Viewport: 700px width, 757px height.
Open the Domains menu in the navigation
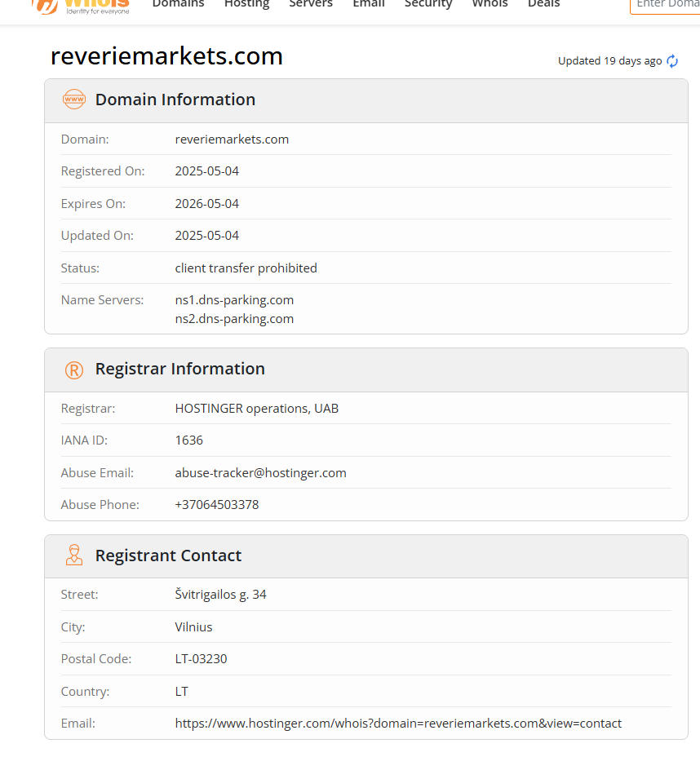[178, 4]
